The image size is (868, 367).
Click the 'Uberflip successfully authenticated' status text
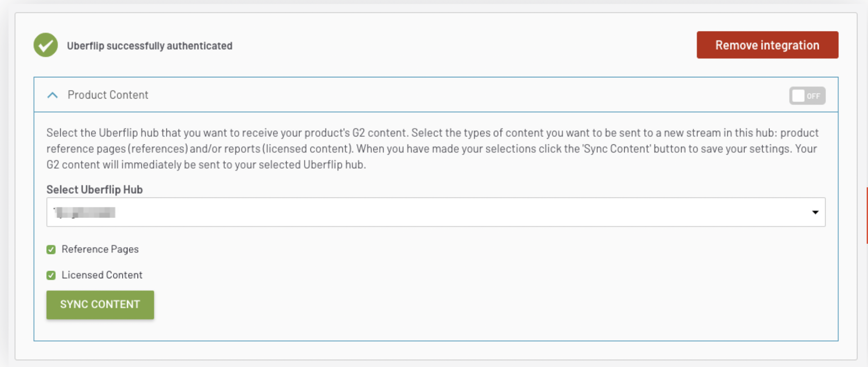[149, 46]
